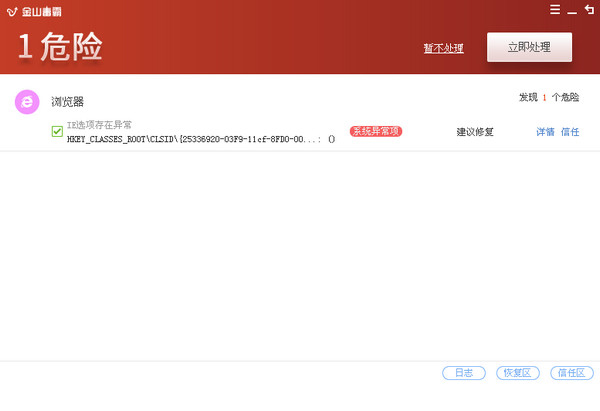Click the 金山毒霸 logo icon

[12, 12]
